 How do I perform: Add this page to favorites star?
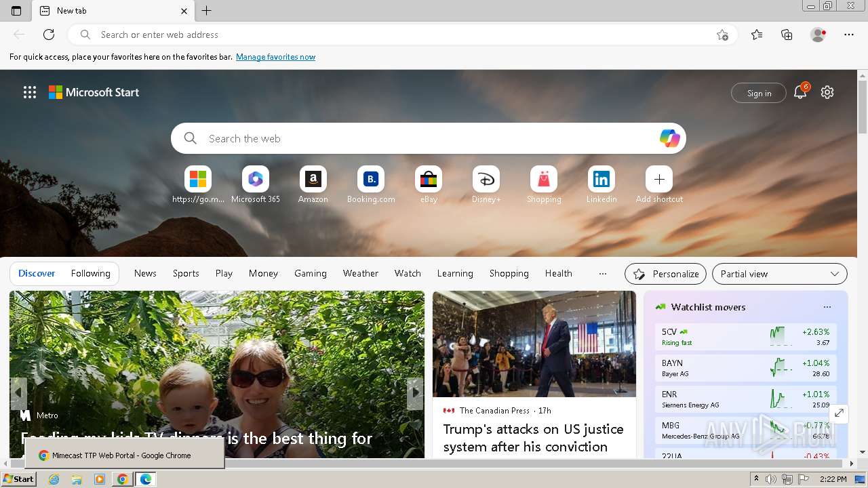point(722,35)
